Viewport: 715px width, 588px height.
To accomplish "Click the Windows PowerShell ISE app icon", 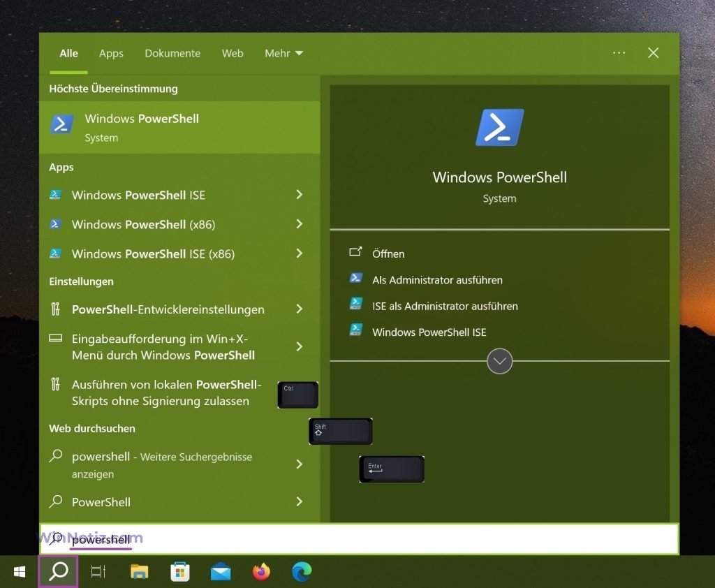I will [56, 195].
